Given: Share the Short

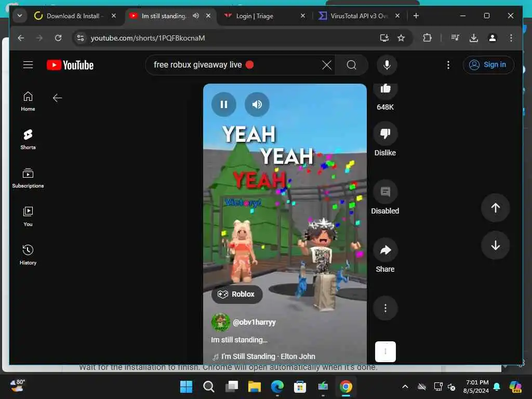Looking at the screenshot, I should [x=385, y=250].
